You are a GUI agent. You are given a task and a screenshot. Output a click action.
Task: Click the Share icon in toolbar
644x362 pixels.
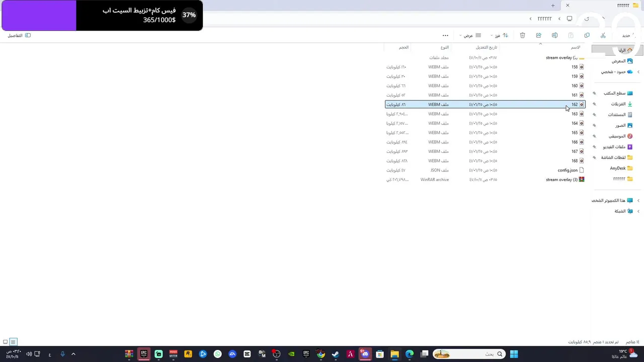click(x=538, y=35)
